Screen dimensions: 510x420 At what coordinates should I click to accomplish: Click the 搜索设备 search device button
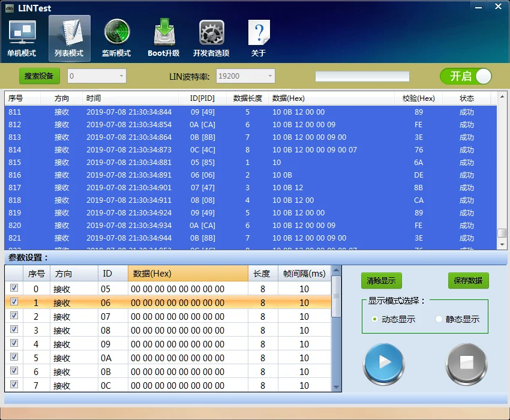pyautogui.click(x=40, y=76)
